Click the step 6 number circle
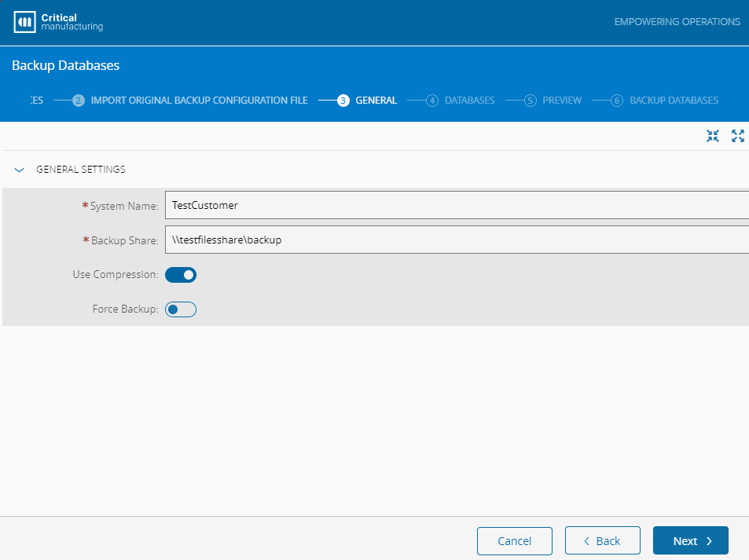 [617, 101]
